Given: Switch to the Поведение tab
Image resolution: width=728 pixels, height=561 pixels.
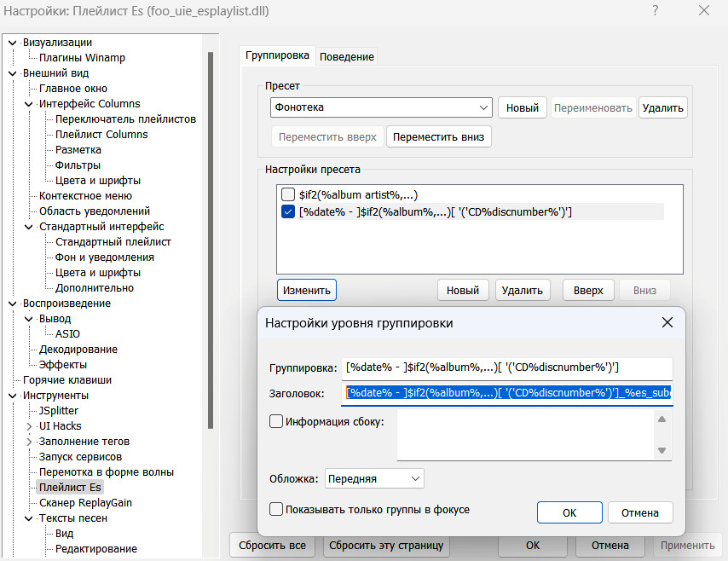Looking at the screenshot, I should tap(347, 56).
